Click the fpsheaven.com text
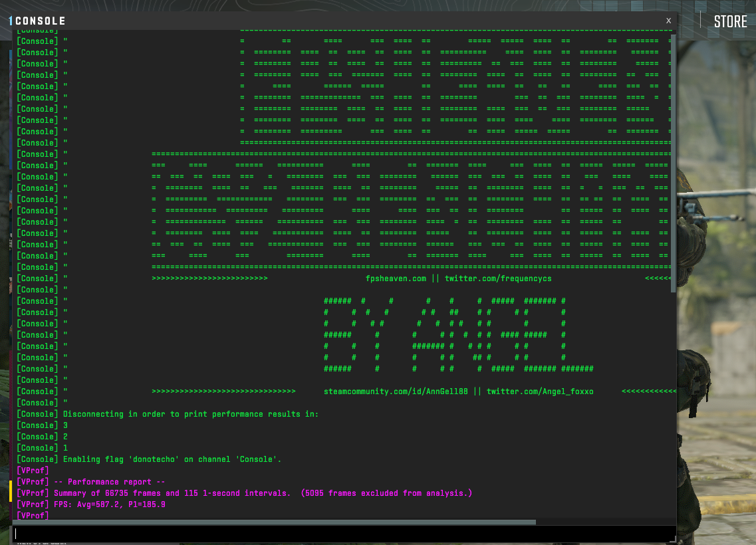The image size is (756, 545). (396, 278)
